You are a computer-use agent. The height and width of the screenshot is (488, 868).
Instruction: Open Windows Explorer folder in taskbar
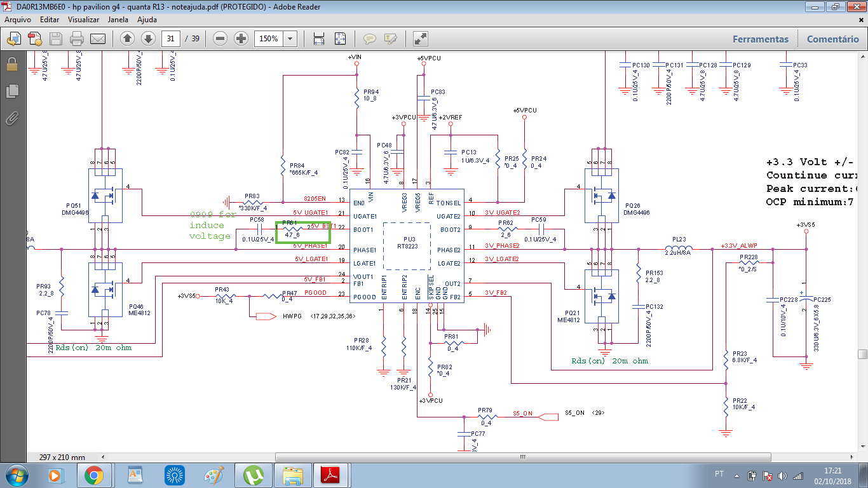[294, 475]
